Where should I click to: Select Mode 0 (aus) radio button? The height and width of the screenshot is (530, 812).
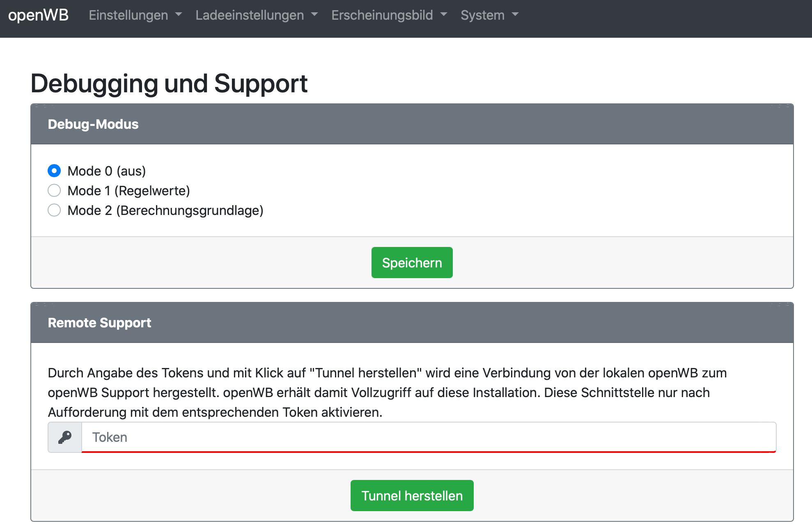coord(54,171)
